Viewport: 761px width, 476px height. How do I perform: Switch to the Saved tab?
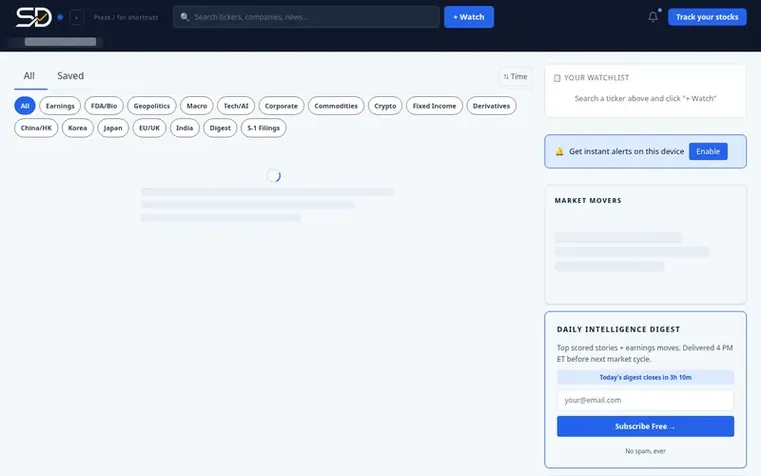(70, 76)
